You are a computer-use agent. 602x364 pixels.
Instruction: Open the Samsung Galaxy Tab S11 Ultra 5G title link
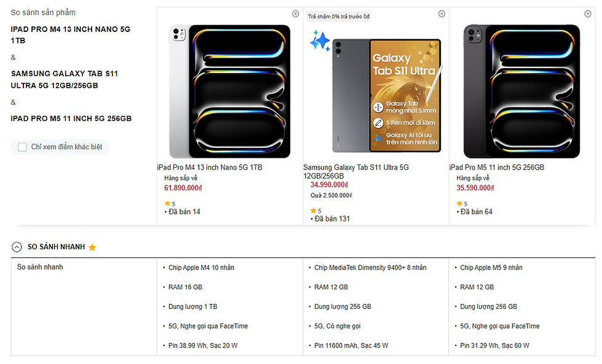coord(356,171)
